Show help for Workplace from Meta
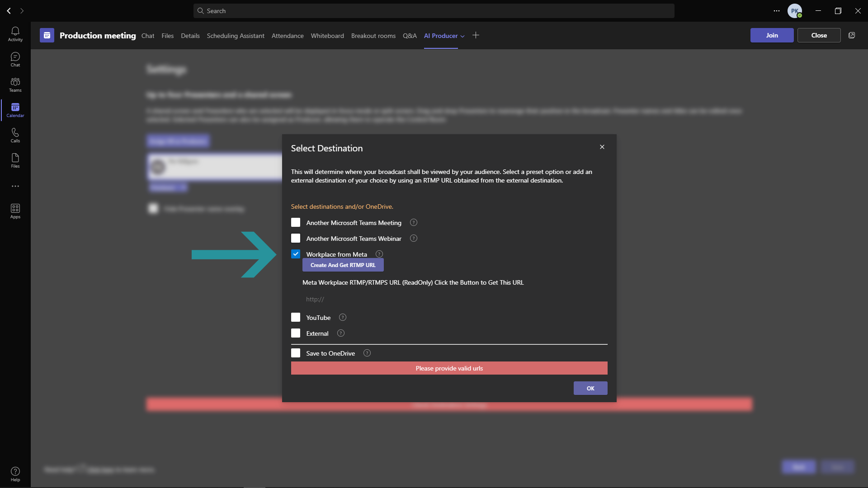 pyautogui.click(x=379, y=254)
